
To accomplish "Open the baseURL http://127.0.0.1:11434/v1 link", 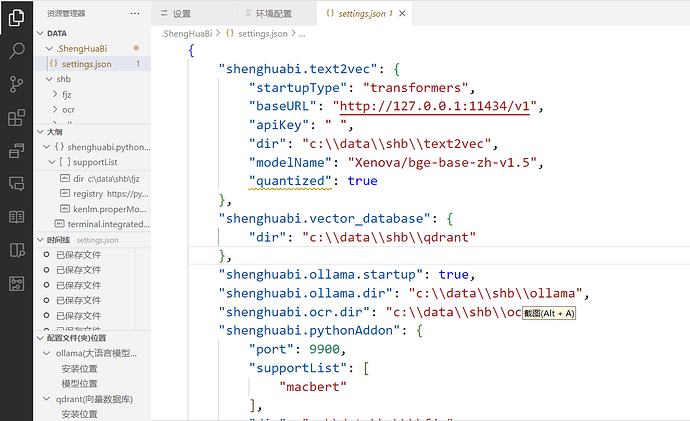I will 435,106.
